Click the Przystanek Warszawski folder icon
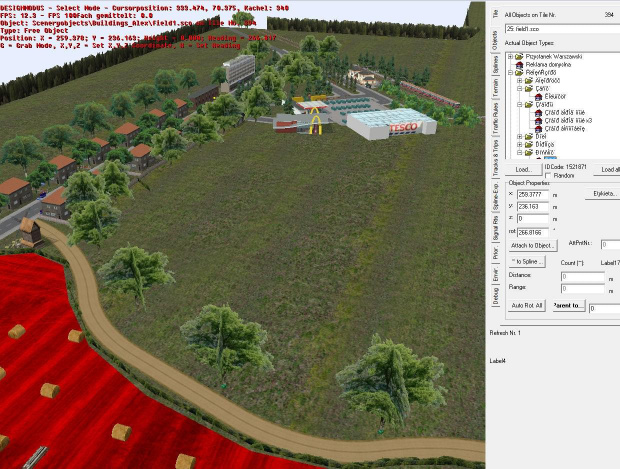The height and width of the screenshot is (469, 620). point(519,57)
